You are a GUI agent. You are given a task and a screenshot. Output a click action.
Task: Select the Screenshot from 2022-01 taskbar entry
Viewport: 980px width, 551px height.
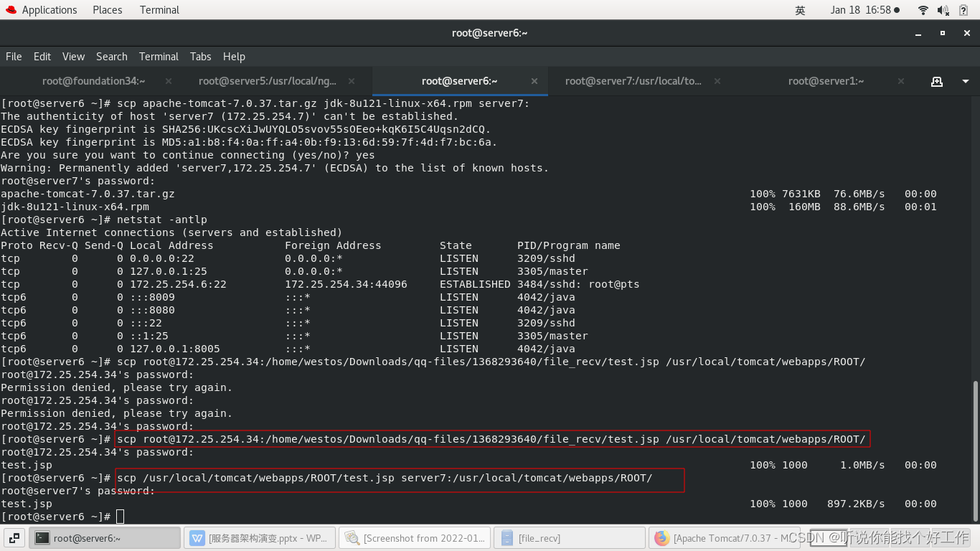click(x=415, y=537)
